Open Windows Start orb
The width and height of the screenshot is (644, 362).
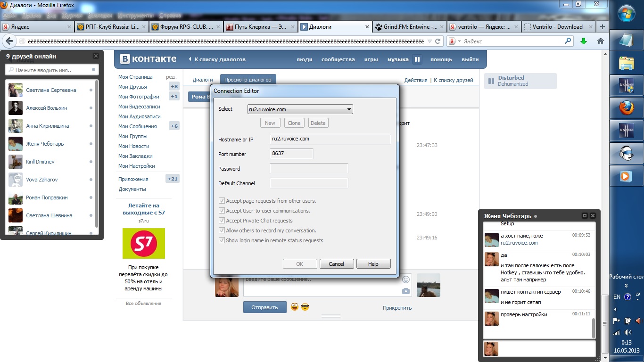[x=626, y=14]
